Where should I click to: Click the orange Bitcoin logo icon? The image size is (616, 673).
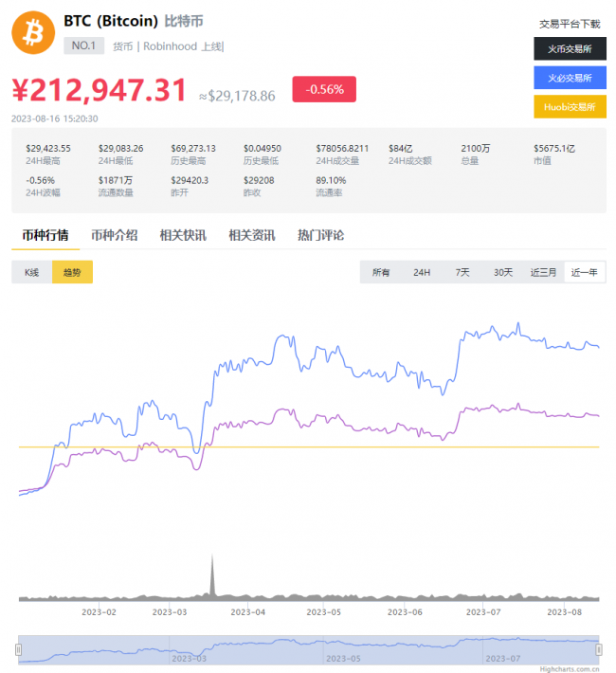[33, 33]
